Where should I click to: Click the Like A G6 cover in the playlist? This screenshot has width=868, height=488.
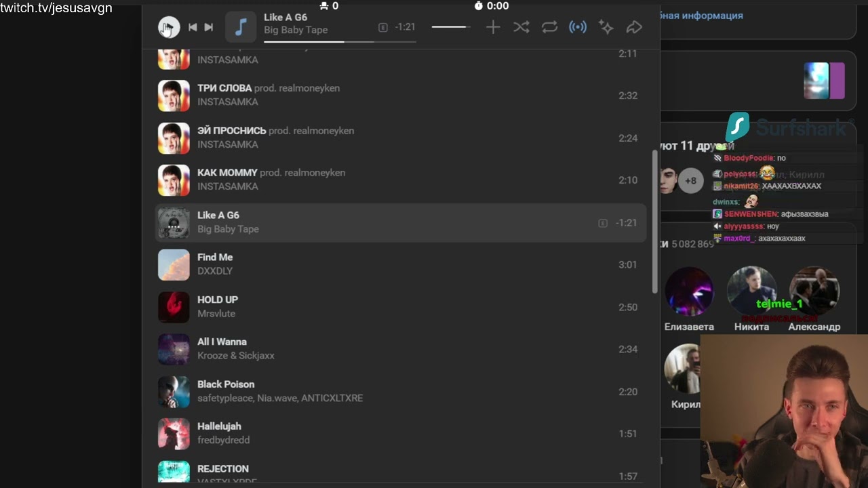point(174,222)
